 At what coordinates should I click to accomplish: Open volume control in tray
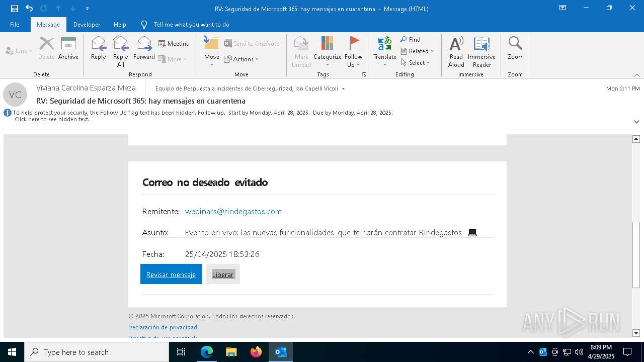tap(579, 352)
